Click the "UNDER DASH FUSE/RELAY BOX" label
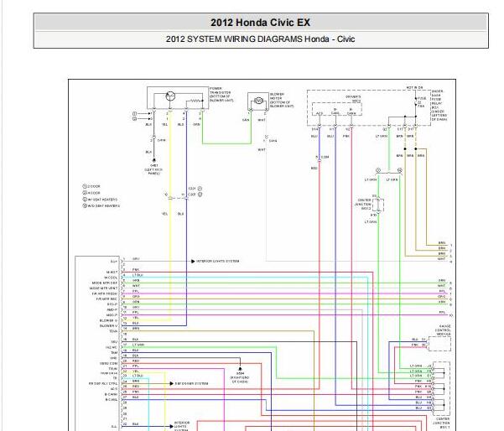The width and height of the screenshot is (504, 431). 439,105
